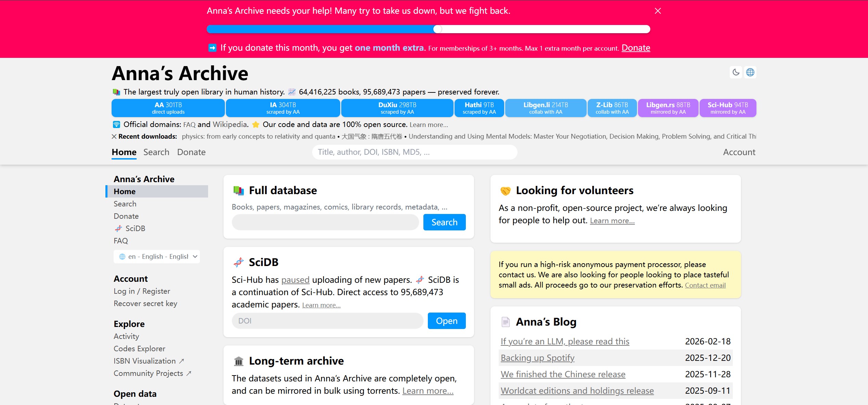Click arrow icon in donation banner
Viewport: 868px width, 405px height.
coord(212,48)
